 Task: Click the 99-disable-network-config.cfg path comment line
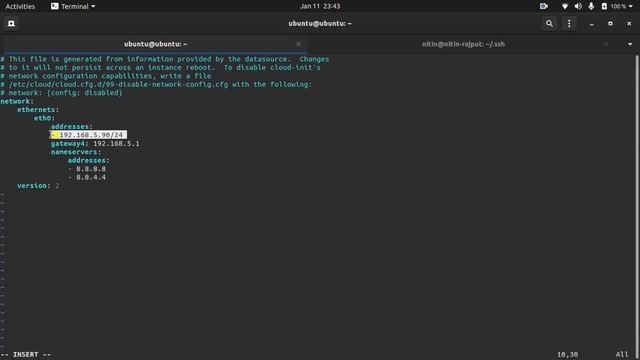click(156, 84)
